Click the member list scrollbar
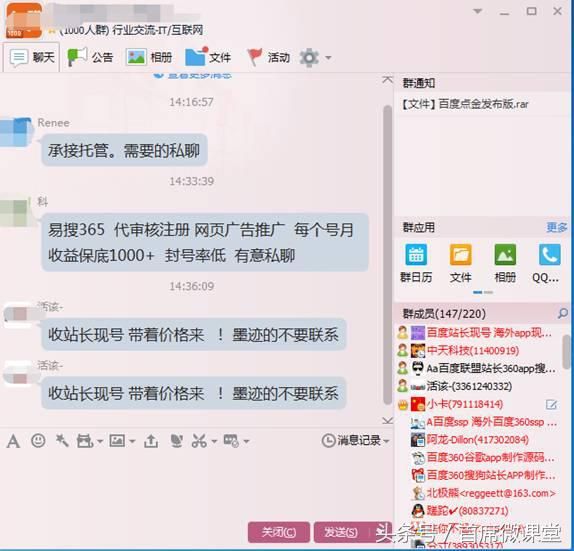Image resolution: width=574 pixels, height=551 pixels. [x=567, y=352]
